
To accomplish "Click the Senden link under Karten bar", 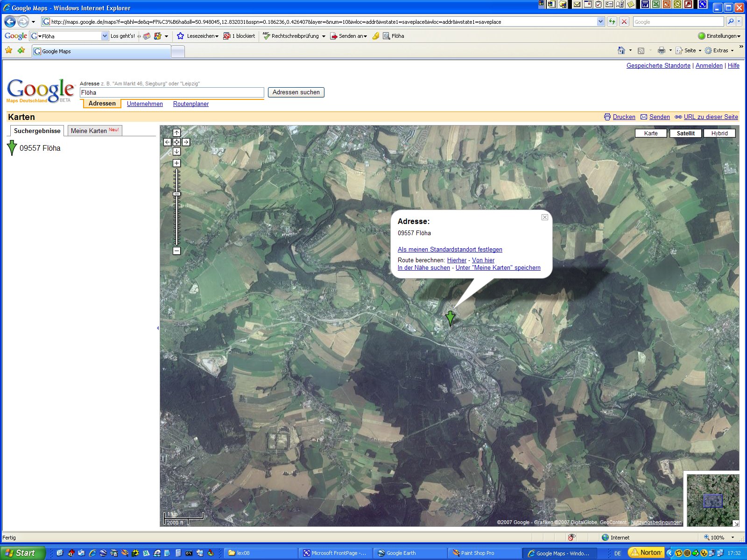I will [659, 117].
